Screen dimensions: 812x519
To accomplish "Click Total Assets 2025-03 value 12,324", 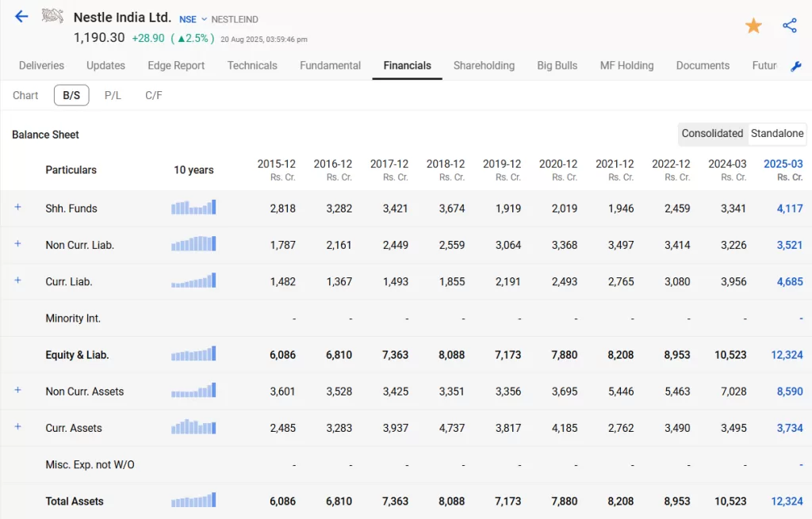I will [x=787, y=502].
